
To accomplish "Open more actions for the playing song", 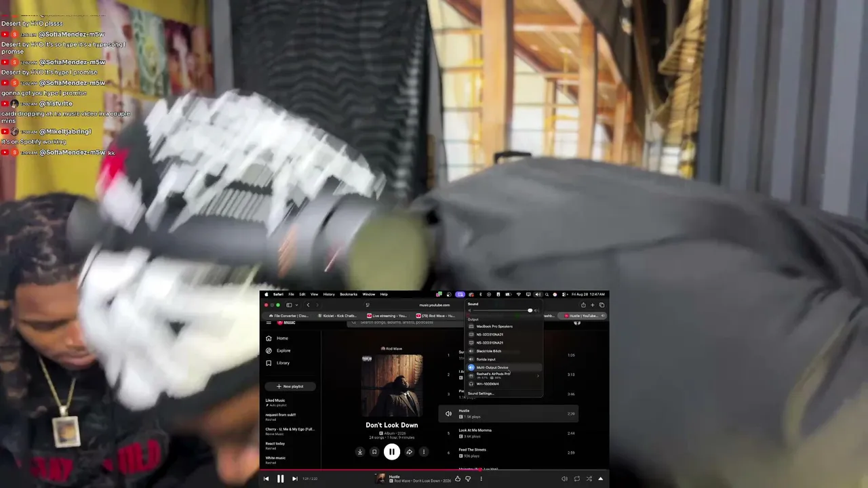I will [481, 479].
